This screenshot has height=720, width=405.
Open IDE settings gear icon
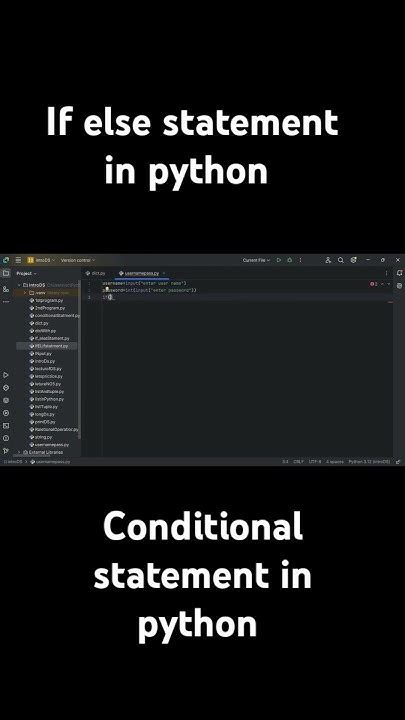(x=353, y=260)
